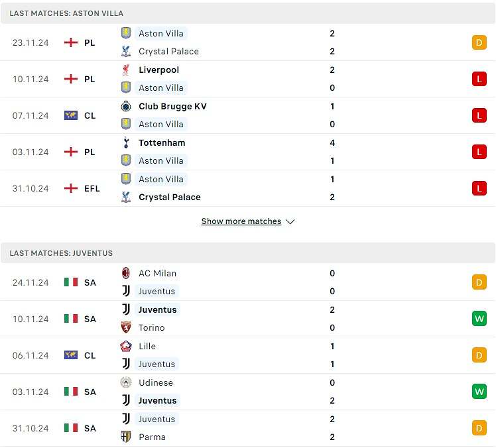This screenshot has height=448, width=496.
Task: Click the Tottenham club crest icon
Action: click(126, 142)
